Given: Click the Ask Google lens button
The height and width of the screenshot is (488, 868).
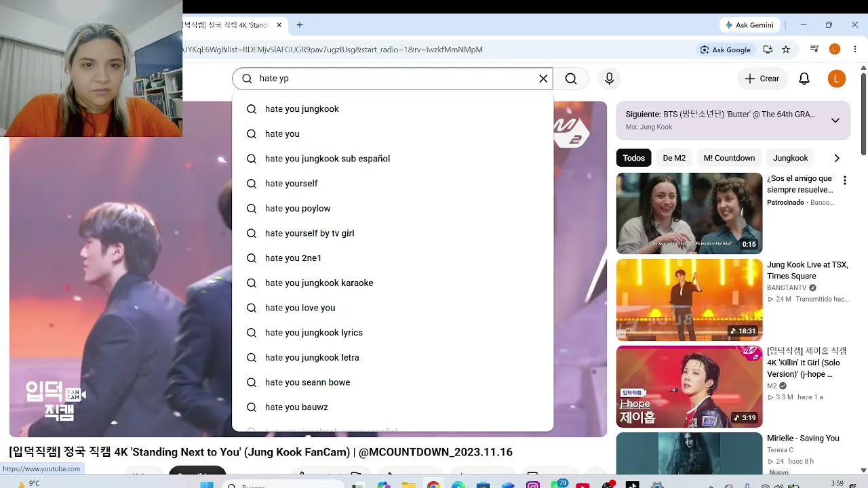Looking at the screenshot, I should pos(726,49).
